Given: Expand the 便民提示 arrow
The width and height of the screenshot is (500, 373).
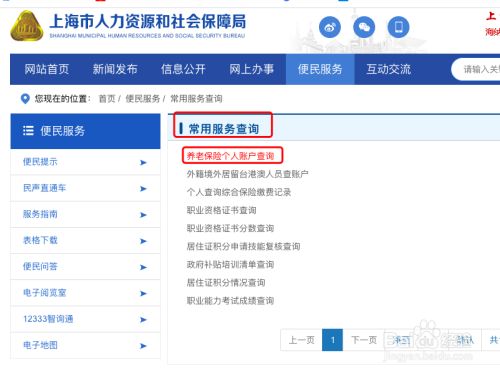Looking at the screenshot, I should [143, 162].
